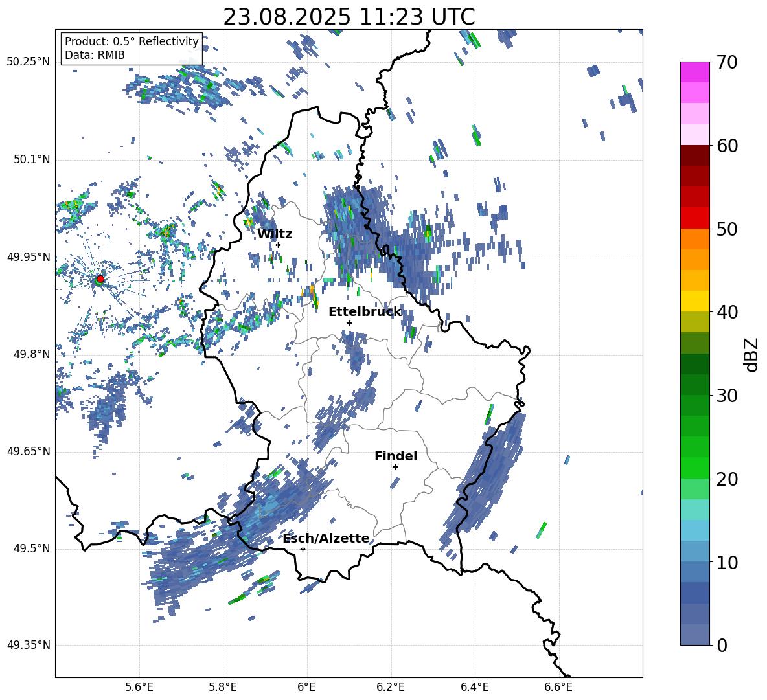Viewport: 767px width, 700px height.
Task: Click the 5.6°E longitude tick label
Action: click(139, 687)
